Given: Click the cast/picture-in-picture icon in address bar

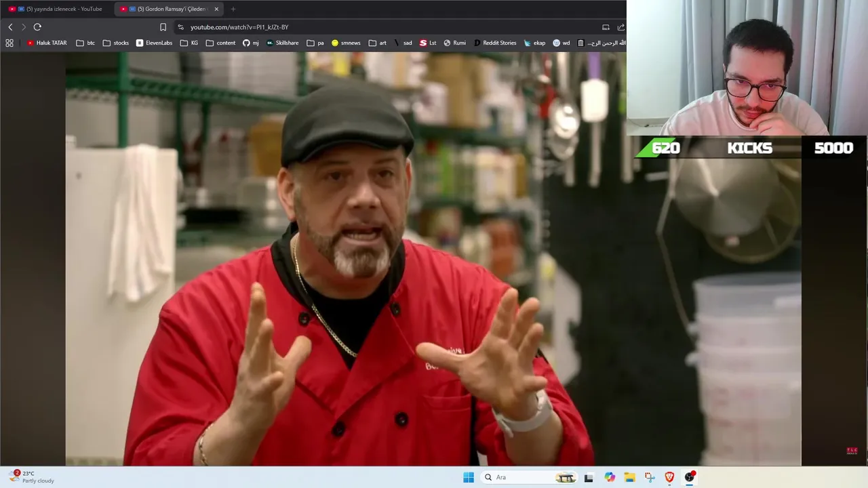Looking at the screenshot, I should click(x=606, y=27).
